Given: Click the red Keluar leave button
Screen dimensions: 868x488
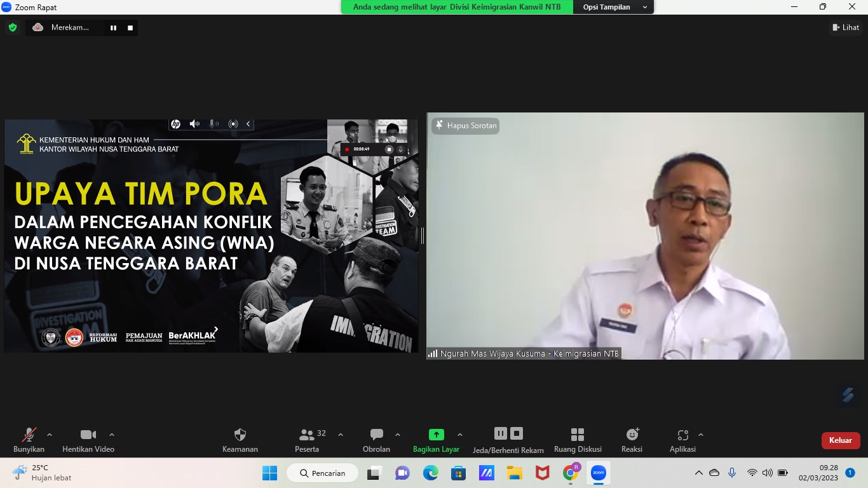Looking at the screenshot, I should pos(841,440).
